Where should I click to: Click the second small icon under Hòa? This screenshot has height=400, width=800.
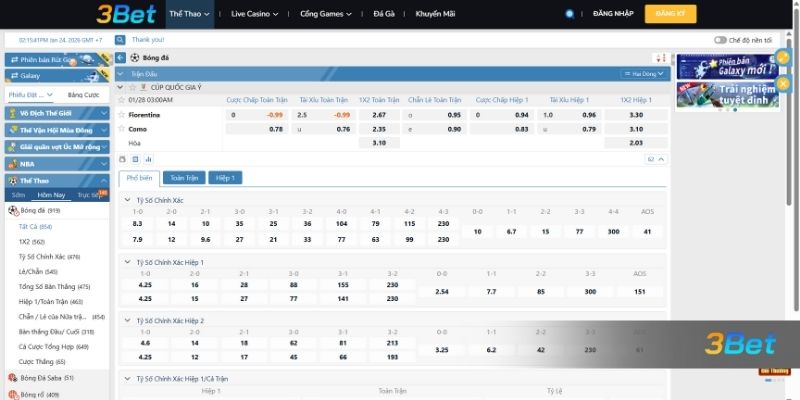135,159
